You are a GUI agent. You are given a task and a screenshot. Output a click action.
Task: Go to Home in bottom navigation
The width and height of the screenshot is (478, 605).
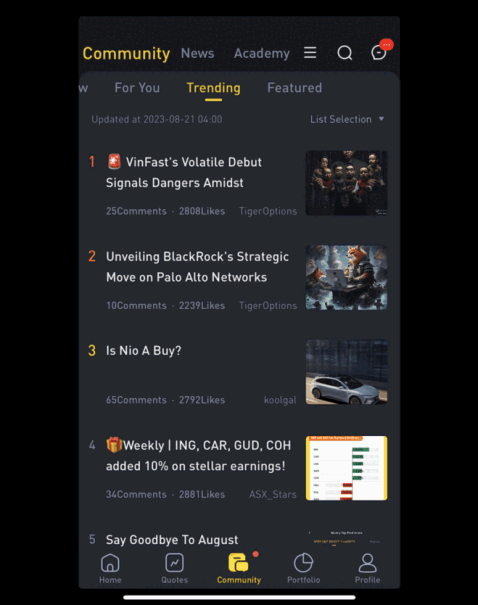click(110, 568)
